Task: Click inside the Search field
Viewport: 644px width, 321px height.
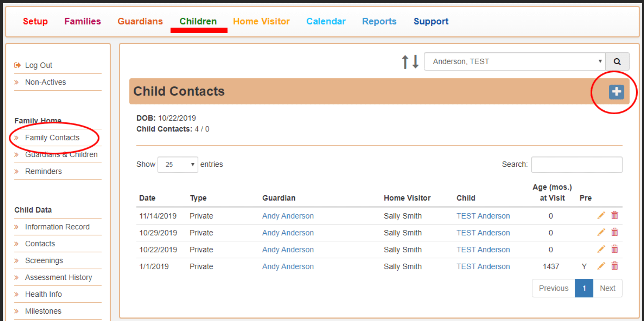Action: tap(576, 164)
